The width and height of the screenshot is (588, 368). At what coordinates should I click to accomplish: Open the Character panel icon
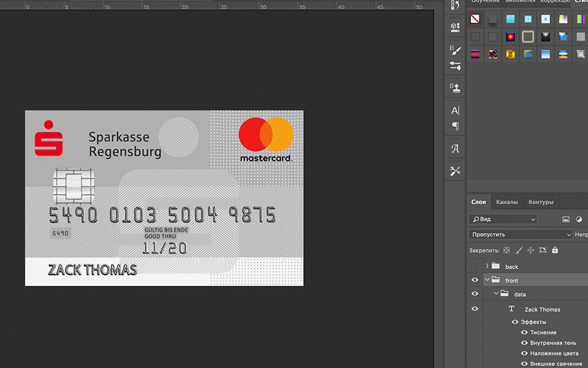pyautogui.click(x=455, y=110)
